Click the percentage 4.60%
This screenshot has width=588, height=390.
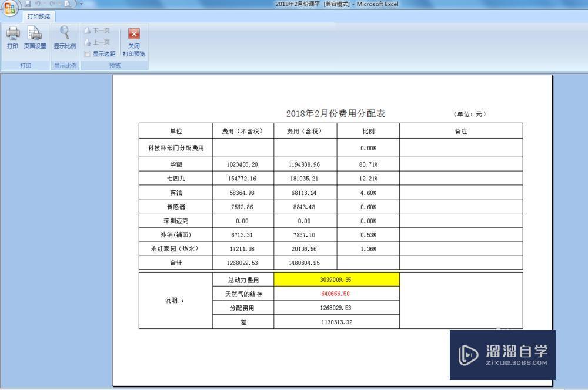pyautogui.click(x=368, y=193)
